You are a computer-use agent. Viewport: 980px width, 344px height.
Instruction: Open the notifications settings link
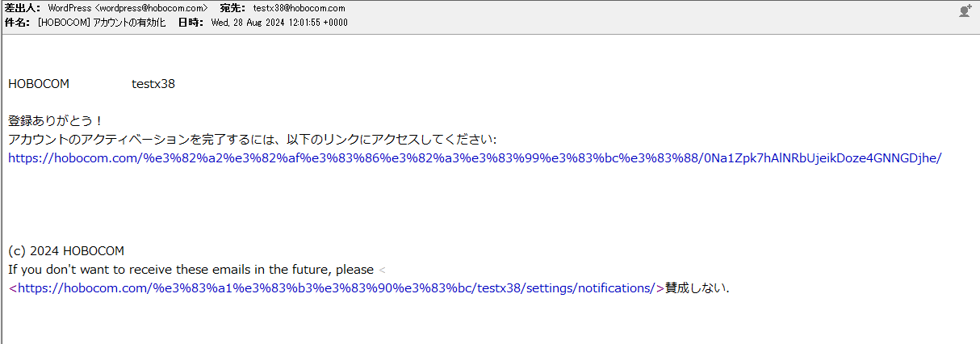[336, 287]
